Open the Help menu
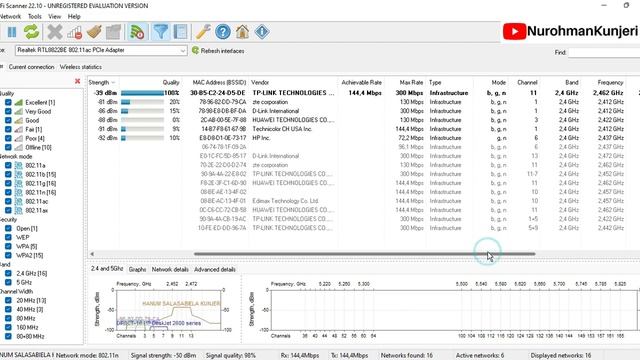This screenshot has width=640, height=360. click(74, 16)
